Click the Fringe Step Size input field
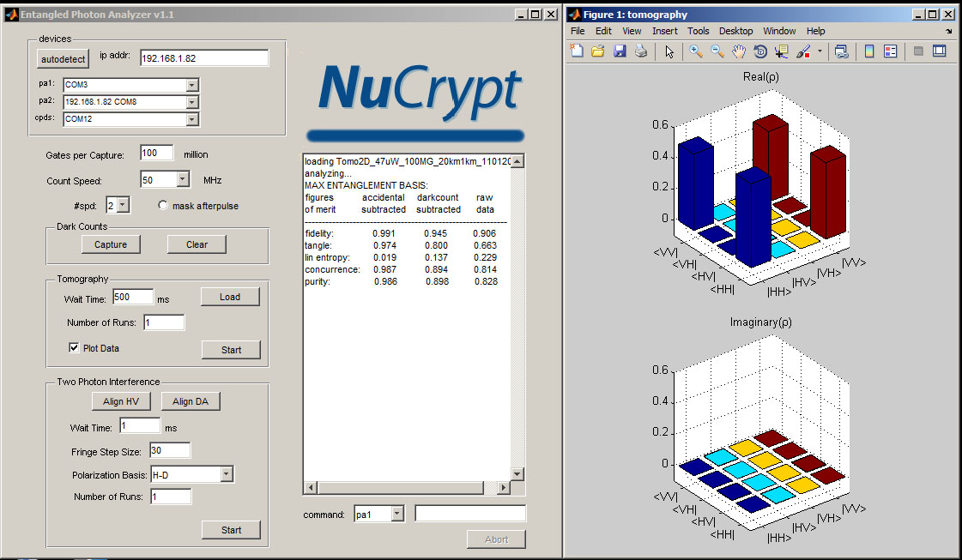 click(x=169, y=449)
